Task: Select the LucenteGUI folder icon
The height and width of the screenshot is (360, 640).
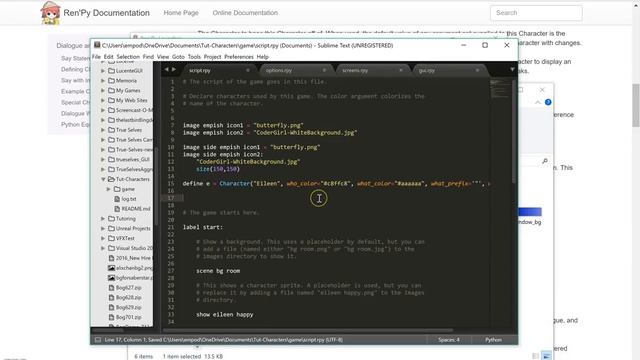Action: 111,71
